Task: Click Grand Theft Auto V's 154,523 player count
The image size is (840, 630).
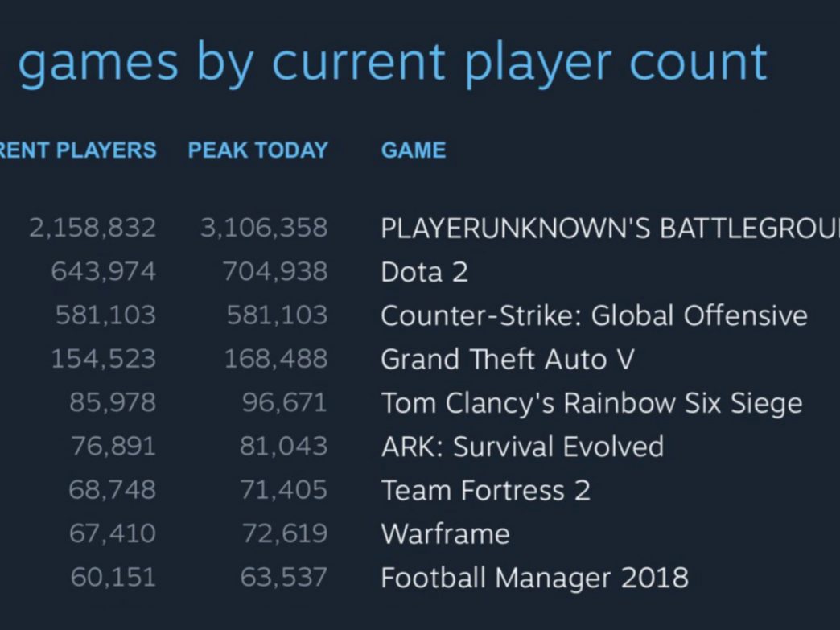Action: [103, 359]
